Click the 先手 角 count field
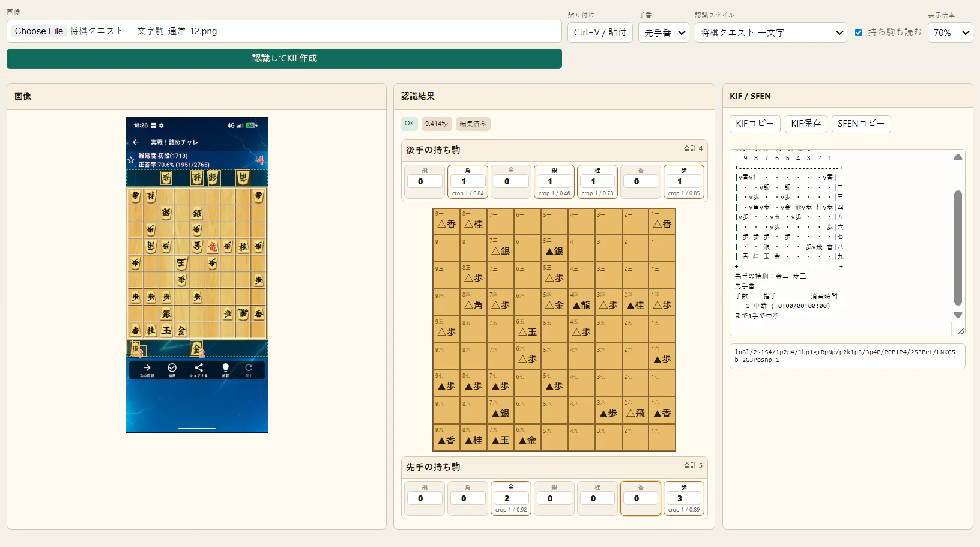The width and height of the screenshot is (980, 547). (468, 498)
